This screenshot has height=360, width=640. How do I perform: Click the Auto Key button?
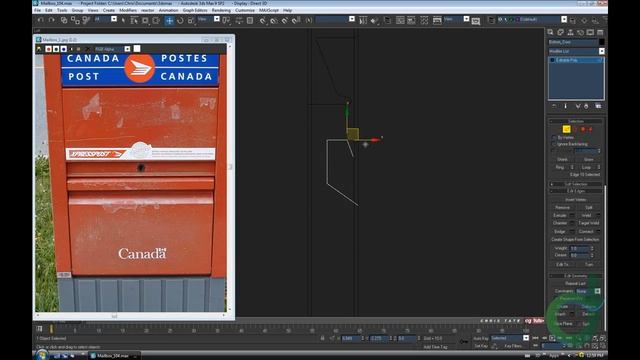tap(481, 338)
